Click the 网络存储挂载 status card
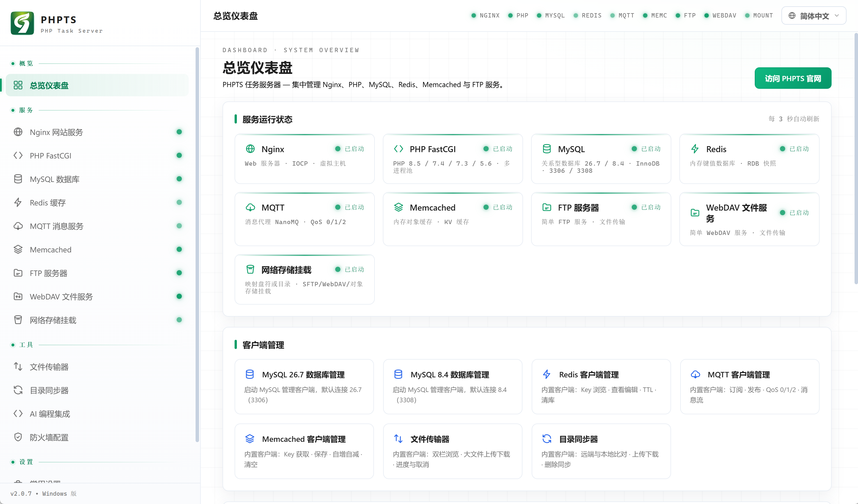Screen dimensions: 858x504 304,279
